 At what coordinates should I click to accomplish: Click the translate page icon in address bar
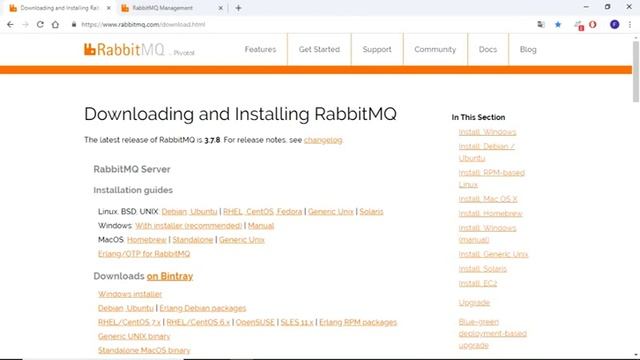(x=541, y=24)
